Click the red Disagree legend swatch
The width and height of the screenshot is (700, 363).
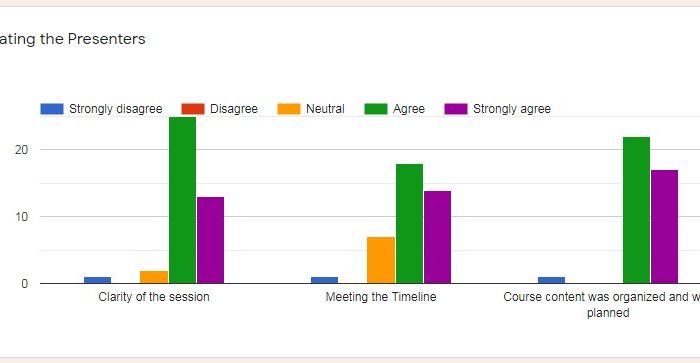click(193, 109)
